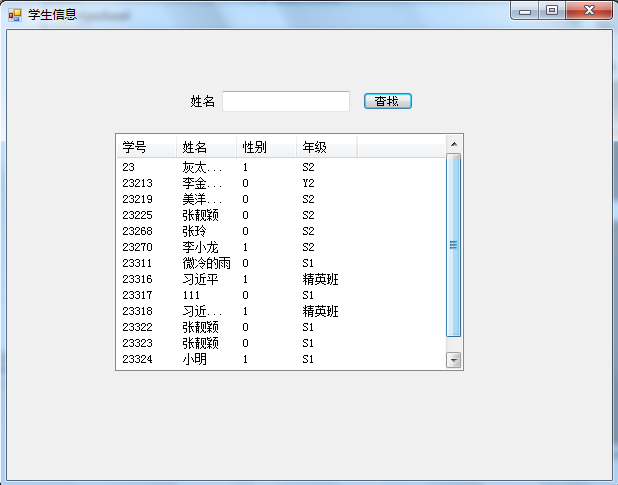The width and height of the screenshot is (618, 485).
Task: Minimize the 学生信息 window
Action: (x=525, y=10)
